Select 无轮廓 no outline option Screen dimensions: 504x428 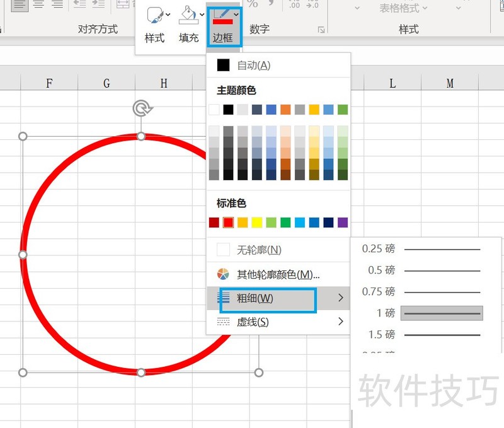coord(258,250)
